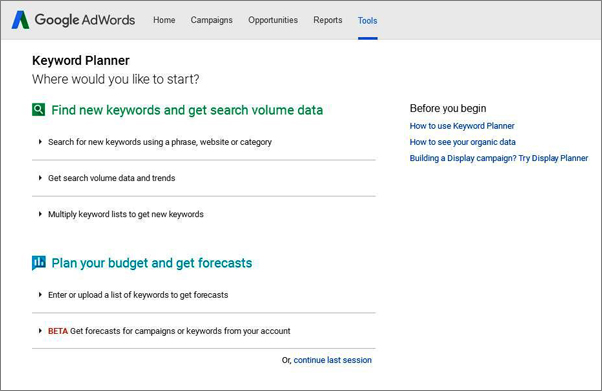Click the Google AdWords logo icon
602x391 pixels.
(x=20, y=20)
